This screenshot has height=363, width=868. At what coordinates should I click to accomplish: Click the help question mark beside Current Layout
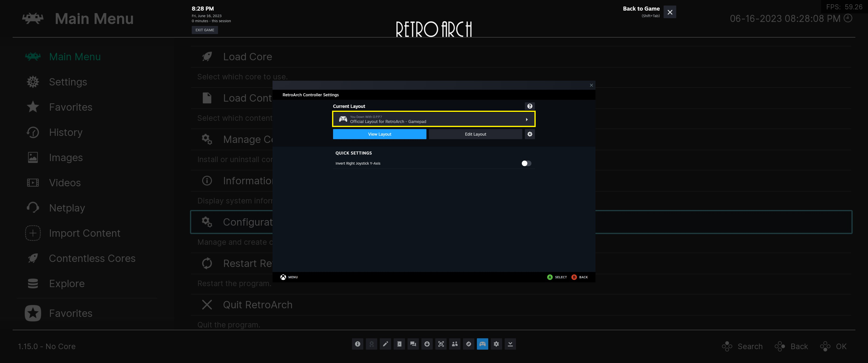click(530, 106)
